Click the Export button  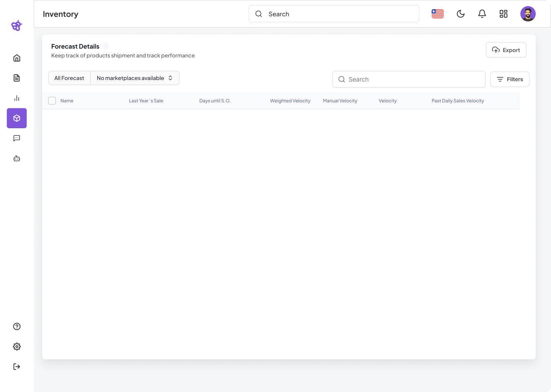pyautogui.click(x=506, y=50)
